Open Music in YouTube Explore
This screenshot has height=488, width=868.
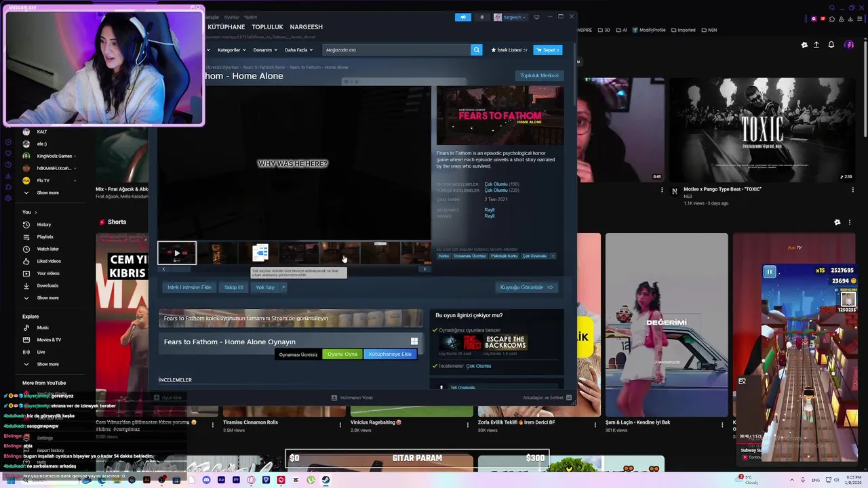coord(43,327)
